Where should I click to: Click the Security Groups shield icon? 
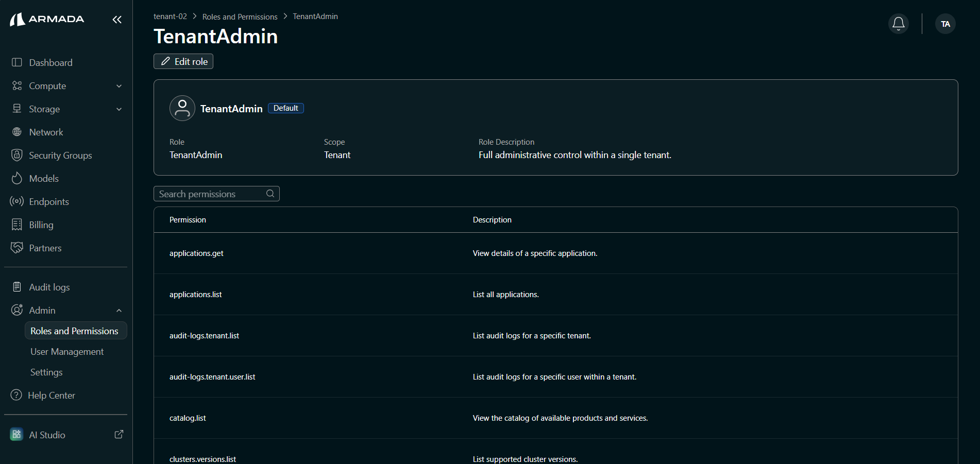17,155
